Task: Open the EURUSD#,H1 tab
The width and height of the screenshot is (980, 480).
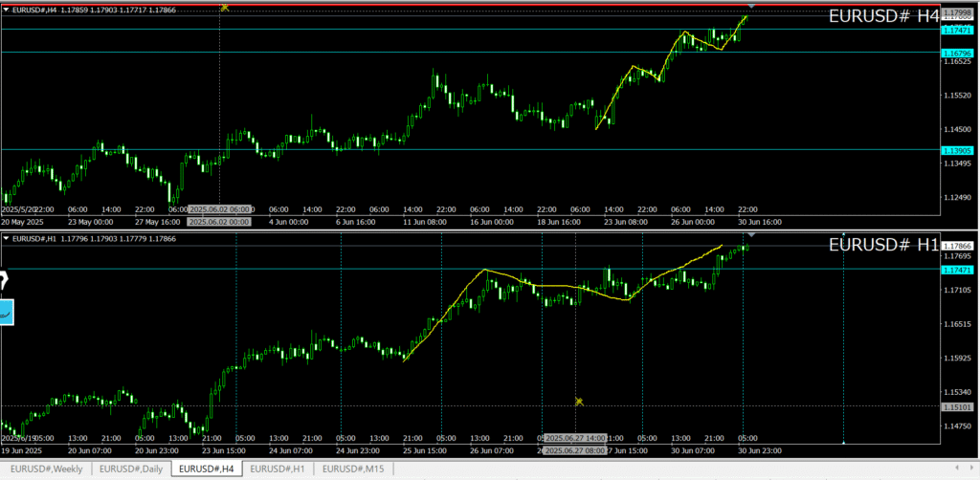Action: (278, 469)
